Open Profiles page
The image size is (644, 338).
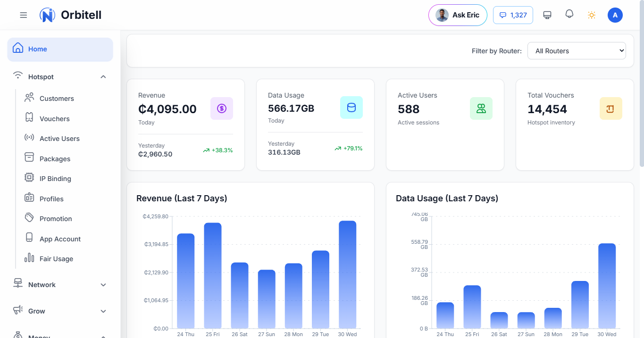(x=51, y=199)
